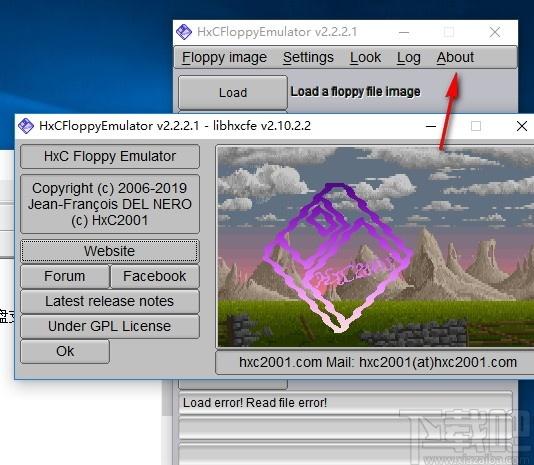The width and height of the screenshot is (534, 465).
Task: Minimize the main HxCFloppyEmulator window
Action: coord(404,32)
